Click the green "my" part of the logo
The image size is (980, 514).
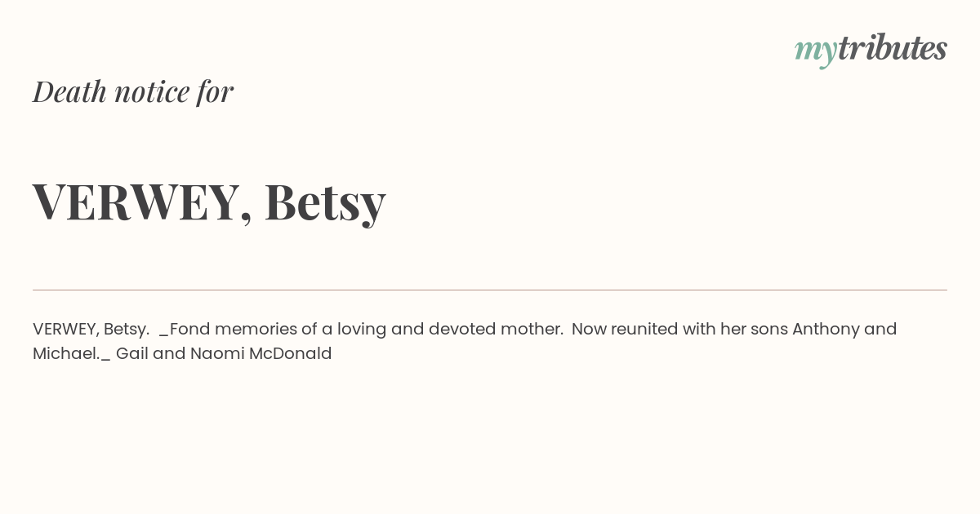pos(816,51)
